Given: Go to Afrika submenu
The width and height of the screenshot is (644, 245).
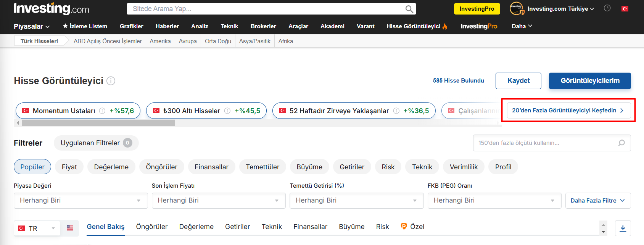Looking at the screenshot, I should coord(286,41).
